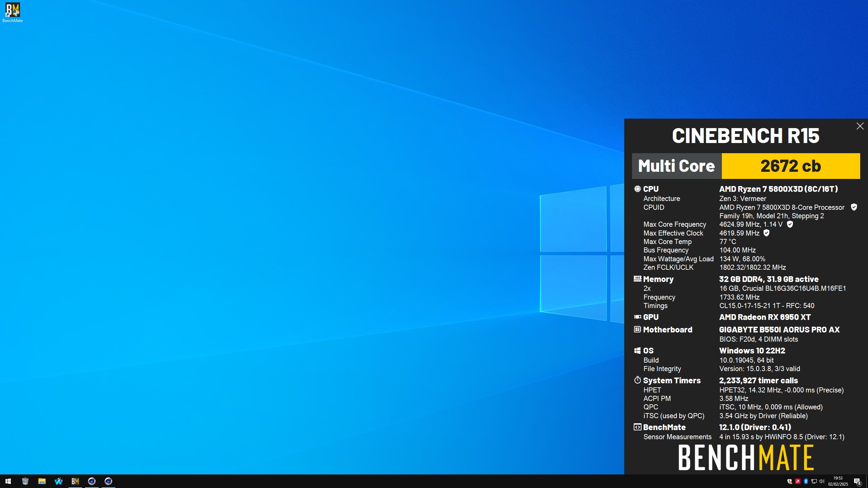Click the 12.1.0 (Driver: 0.41) version value
This screenshot has height=488, width=868.
[x=755, y=427]
